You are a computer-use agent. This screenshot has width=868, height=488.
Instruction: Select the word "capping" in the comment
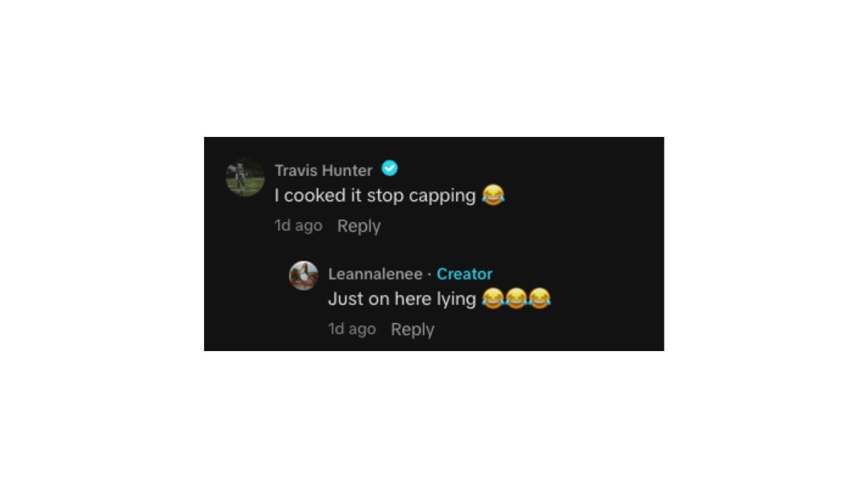pos(443,196)
